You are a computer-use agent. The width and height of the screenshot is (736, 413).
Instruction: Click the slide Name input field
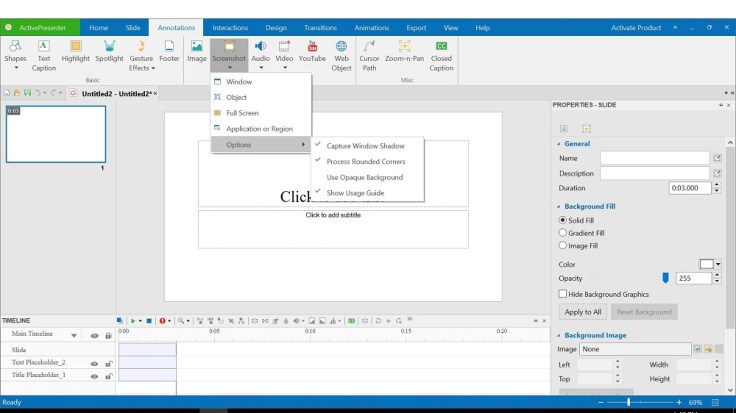click(654, 158)
